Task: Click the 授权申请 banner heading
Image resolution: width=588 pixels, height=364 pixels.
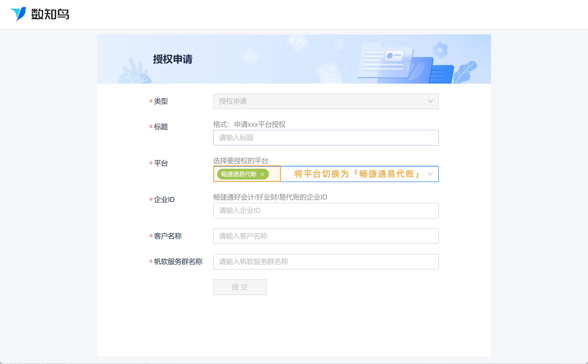Action: tap(173, 59)
